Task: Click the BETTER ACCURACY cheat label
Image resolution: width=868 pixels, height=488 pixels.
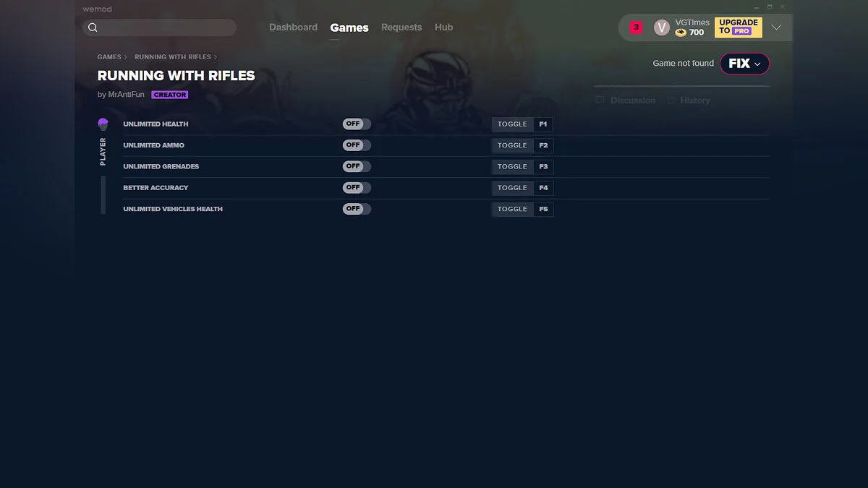Action: (156, 188)
